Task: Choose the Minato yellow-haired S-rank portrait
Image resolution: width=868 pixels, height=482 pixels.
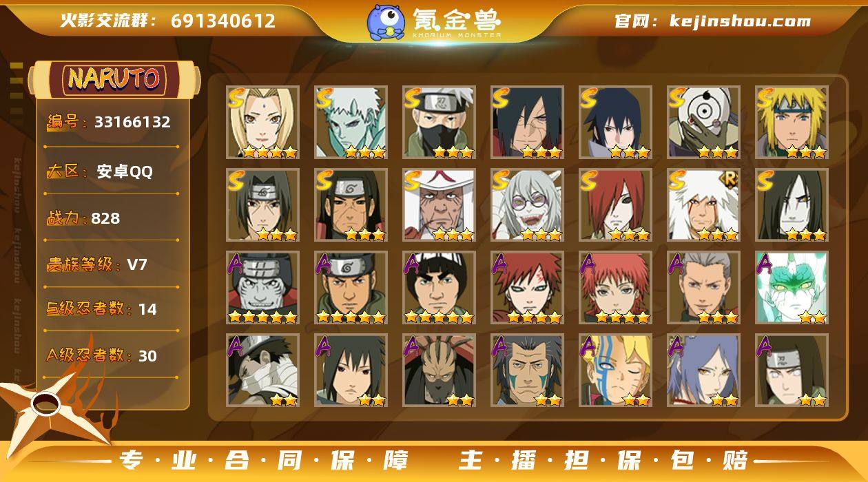Action: 792,123
